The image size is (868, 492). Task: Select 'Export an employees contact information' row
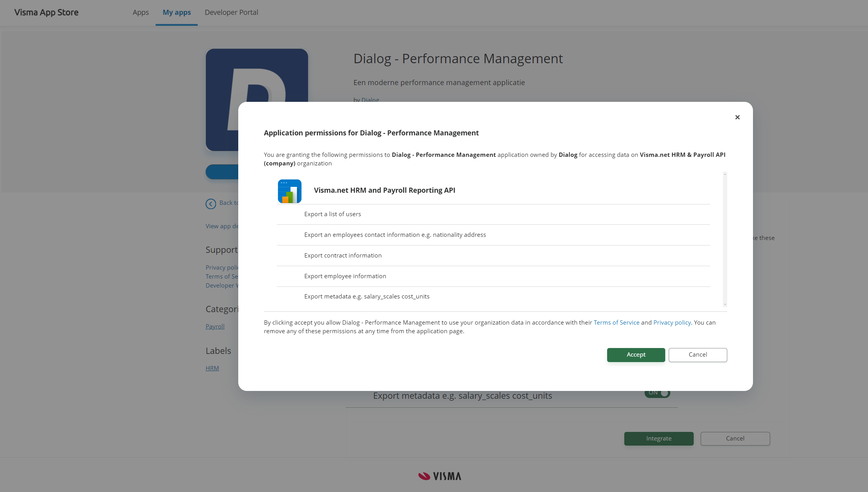493,235
